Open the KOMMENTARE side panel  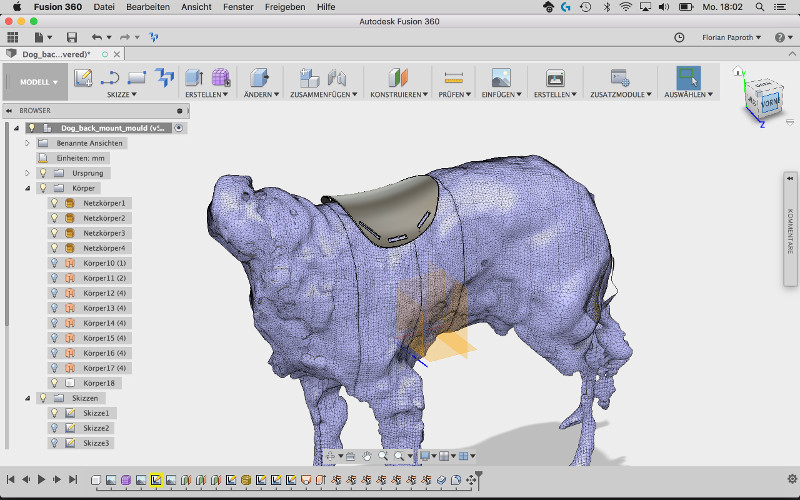point(789,230)
